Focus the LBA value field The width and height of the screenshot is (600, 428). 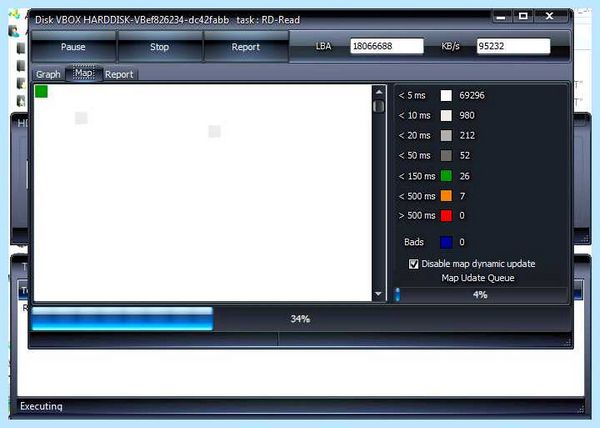pyautogui.click(x=386, y=46)
